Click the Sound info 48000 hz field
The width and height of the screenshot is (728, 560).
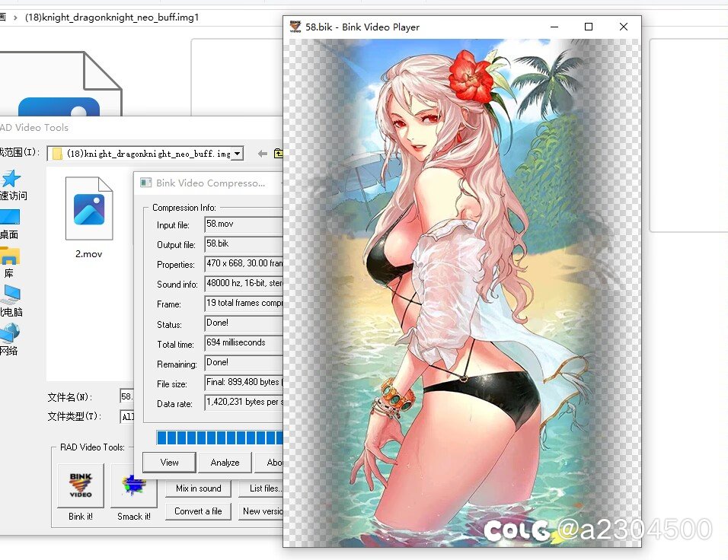click(x=244, y=284)
